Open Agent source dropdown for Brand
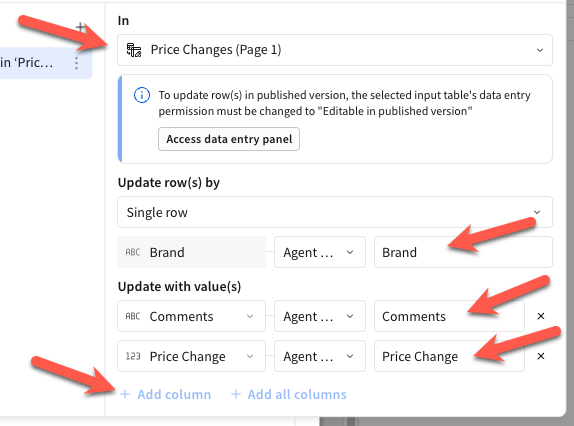The image size is (574, 426). 320,252
